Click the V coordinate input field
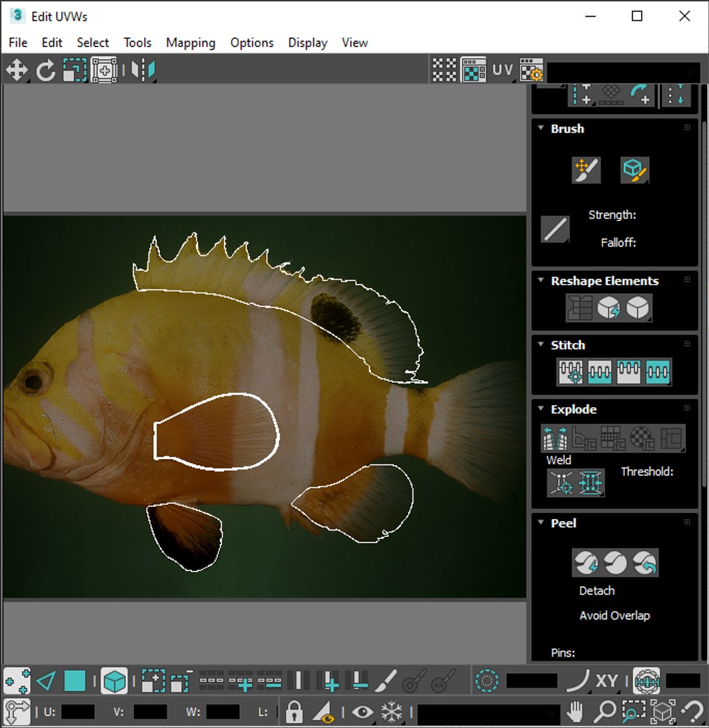This screenshot has width=709, height=728. (150, 711)
